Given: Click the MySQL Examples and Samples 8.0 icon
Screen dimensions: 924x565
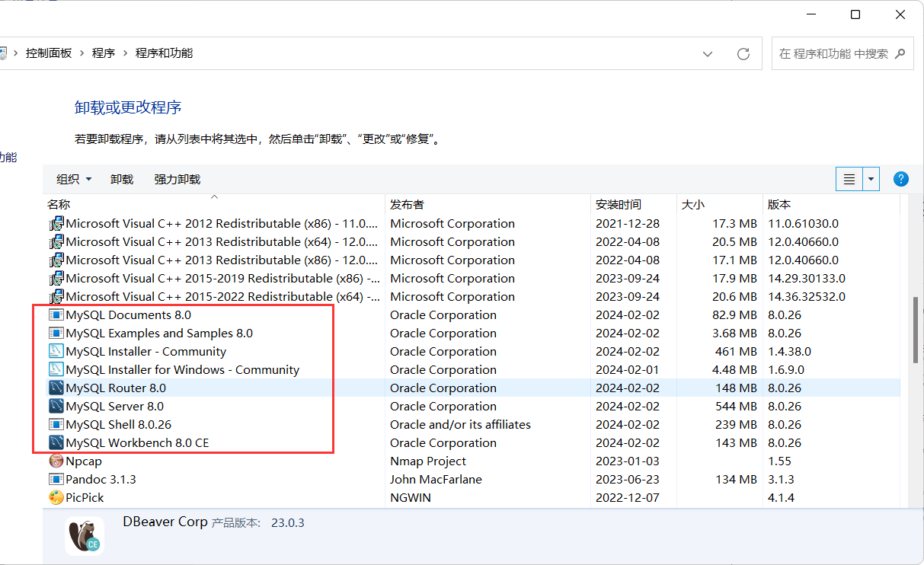Looking at the screenshot, I should (x=56, y=333).
